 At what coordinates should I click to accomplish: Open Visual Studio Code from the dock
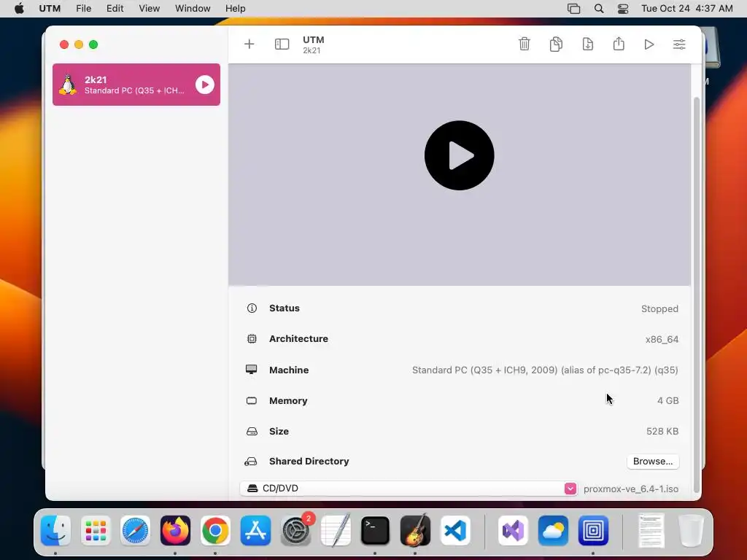pyautogui.click(x=455, y=531)
